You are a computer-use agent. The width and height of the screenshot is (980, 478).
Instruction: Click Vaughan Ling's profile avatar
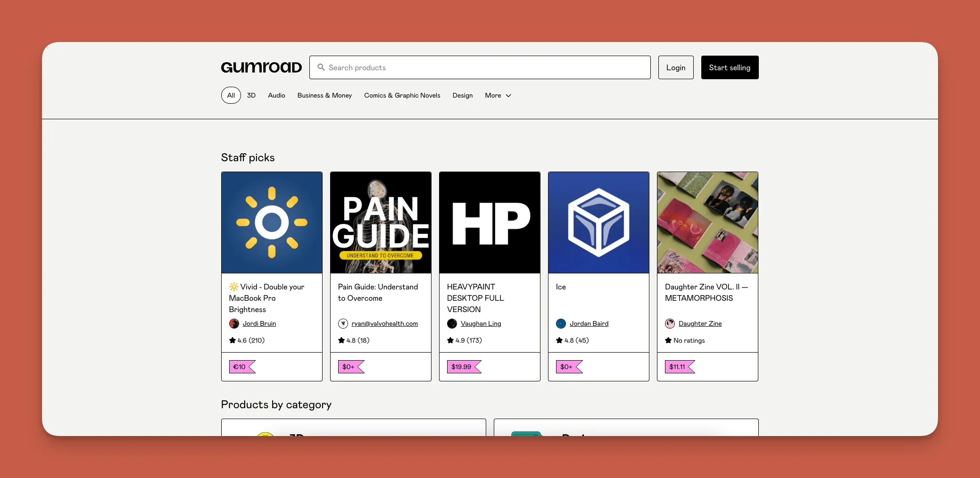pyautogui.click(x=452, y=323)
